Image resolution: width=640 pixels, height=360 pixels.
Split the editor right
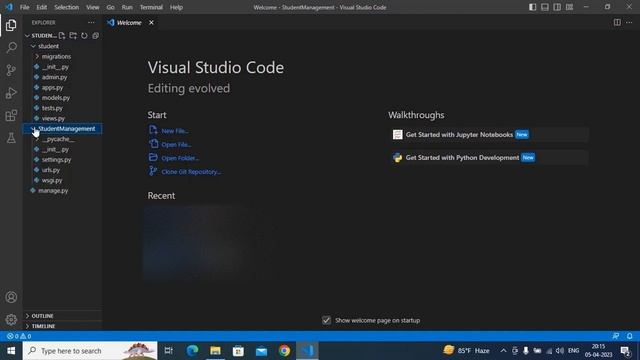[x=617, y=22]
